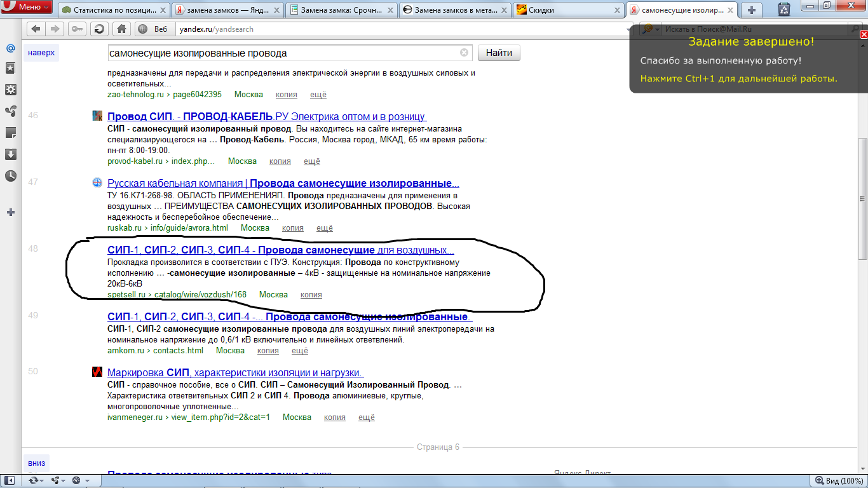Screen dimensions: 868x488
Task: Click the Найти search button
Action: (x=499, y=53)
